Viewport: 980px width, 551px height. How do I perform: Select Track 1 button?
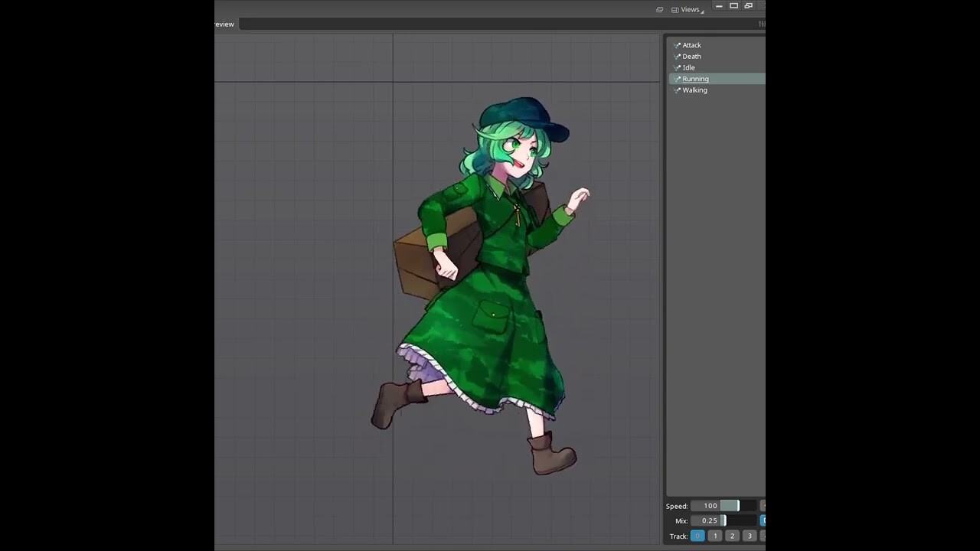715,536
